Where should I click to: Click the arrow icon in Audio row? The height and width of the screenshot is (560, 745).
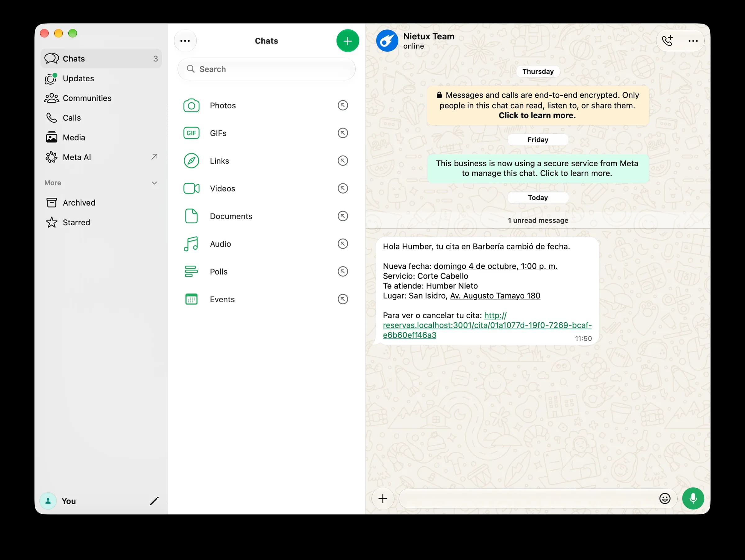343,244
